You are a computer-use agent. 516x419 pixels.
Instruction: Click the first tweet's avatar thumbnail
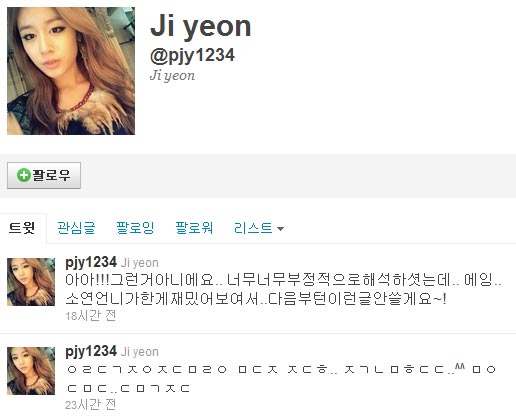[x=31, y=282]
